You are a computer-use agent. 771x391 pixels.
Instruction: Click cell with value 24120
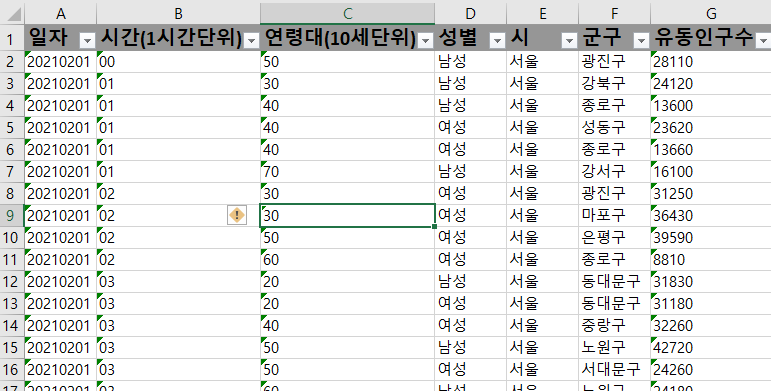click(711, 84)
